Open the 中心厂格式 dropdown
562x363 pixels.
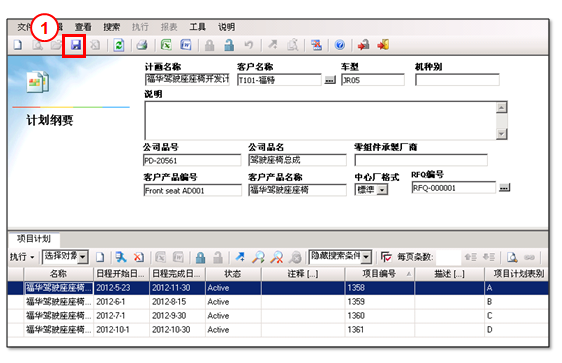[383, 190]
